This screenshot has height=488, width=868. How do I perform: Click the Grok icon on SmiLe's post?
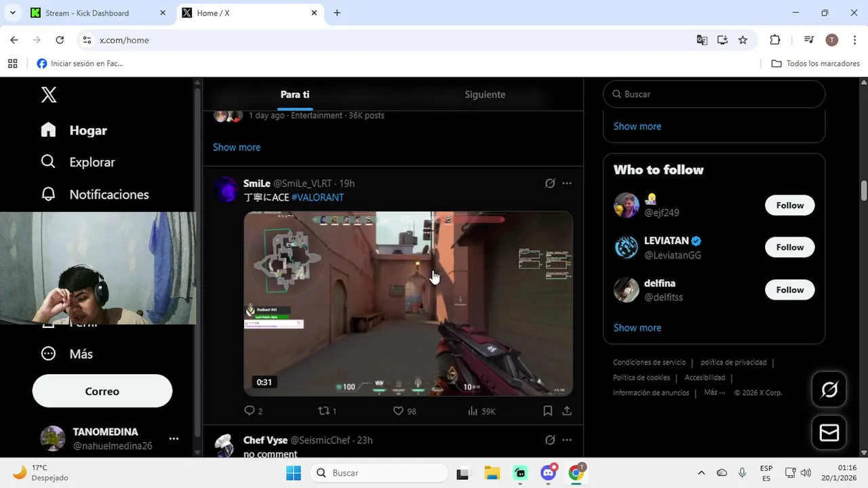550,183
